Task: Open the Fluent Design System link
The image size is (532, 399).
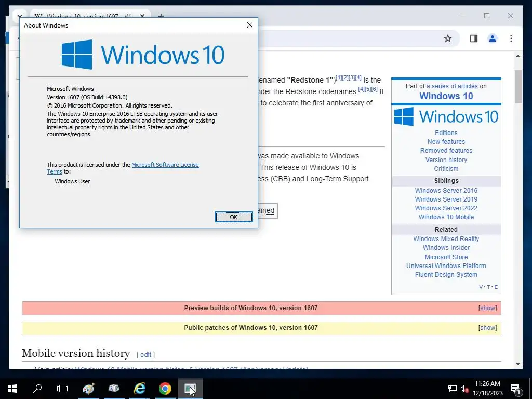Action: 446,275
